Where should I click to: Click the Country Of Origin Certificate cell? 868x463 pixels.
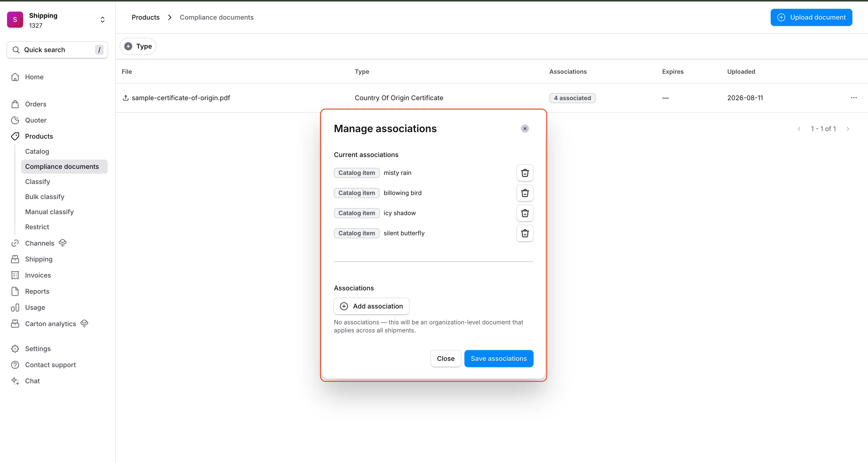click(x=399, y=98)
